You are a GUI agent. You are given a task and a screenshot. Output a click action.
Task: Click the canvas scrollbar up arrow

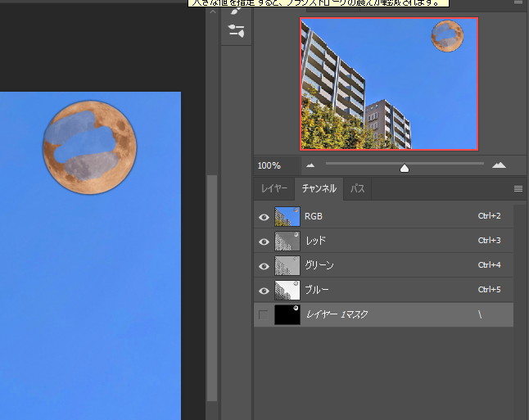(213, 11)
